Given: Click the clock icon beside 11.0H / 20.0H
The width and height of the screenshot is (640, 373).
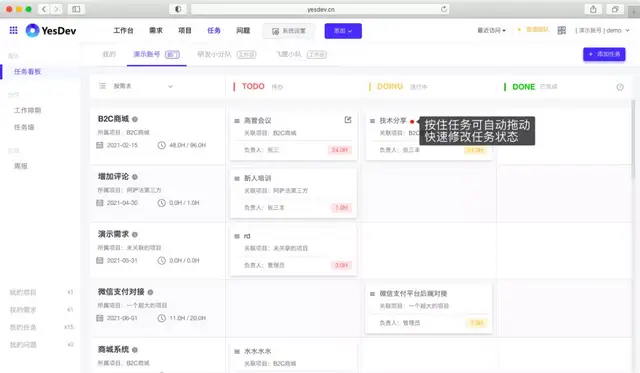Looking at the screenshot, I should [162, 318].
